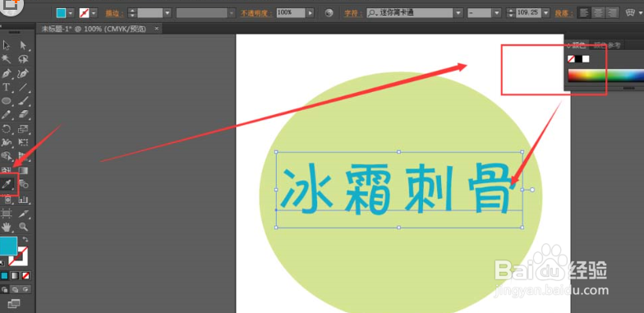Open fill color dropdown in control bar
Image resolution: width=644 pixels, height=313 pixels.
tap(71, 13)
